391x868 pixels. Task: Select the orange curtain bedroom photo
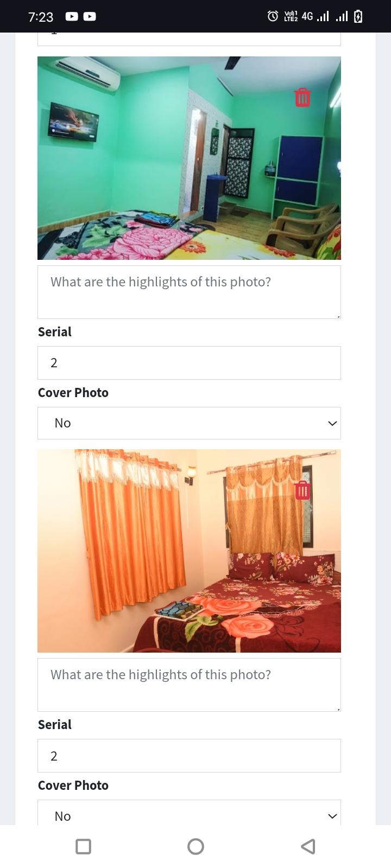point(189,551)
